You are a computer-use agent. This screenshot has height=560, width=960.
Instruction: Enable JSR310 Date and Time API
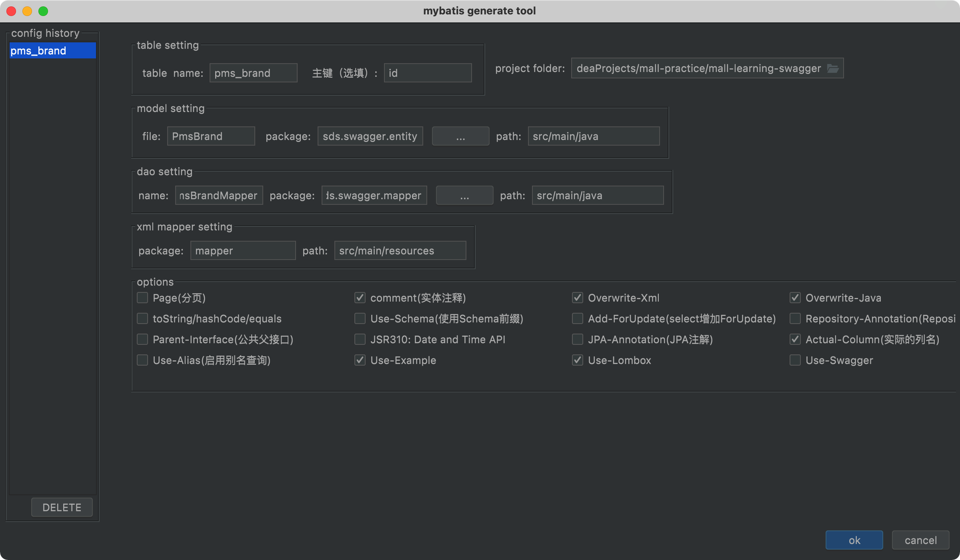coord(360,340)
